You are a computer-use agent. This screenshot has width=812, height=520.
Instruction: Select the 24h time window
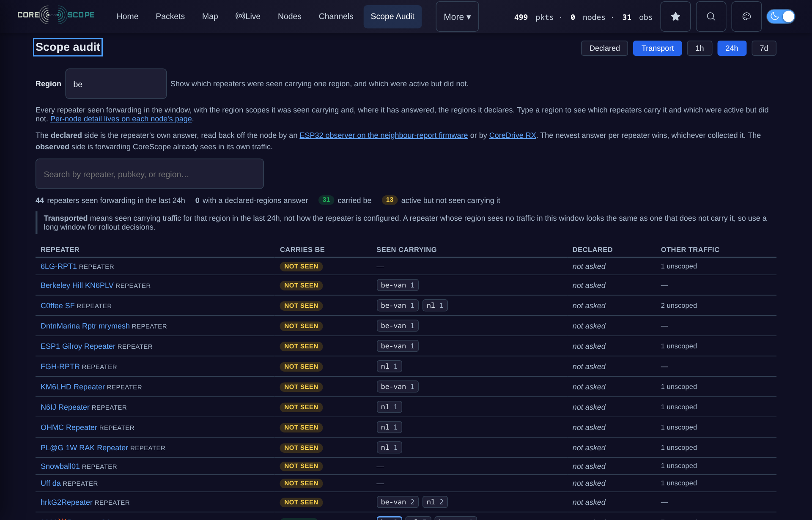tap(732, 48)
